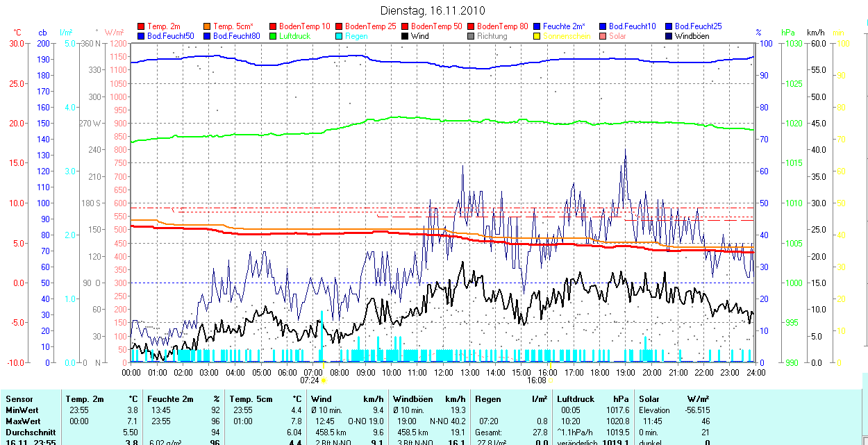This screenshot has width=868, height=445.
Task: Click the Bod.Feucht80 legend label
Action: [236, 36]
